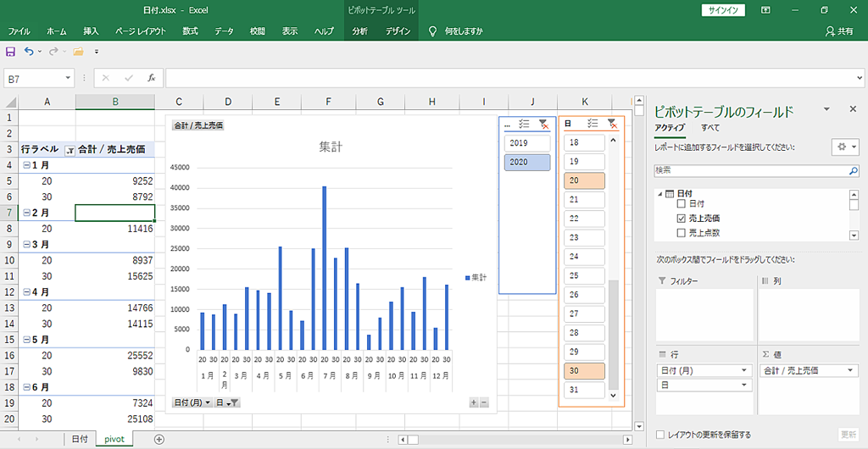
Task: Open 日付 (月) row field dropdown
Action: 743,370
